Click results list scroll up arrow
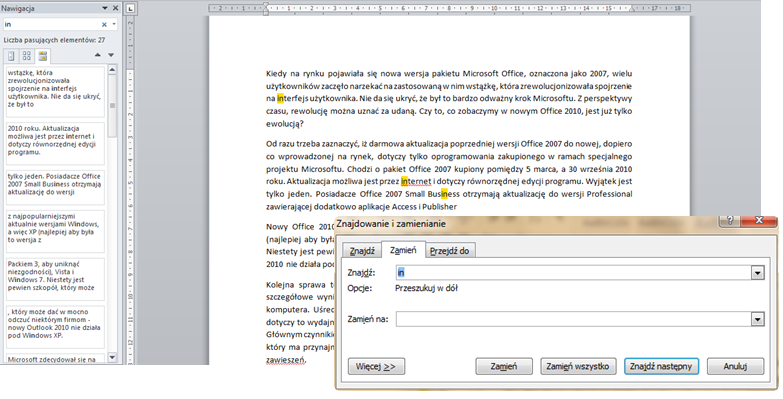The width and height of the screenshot is (783, 399). click(112, 70)
